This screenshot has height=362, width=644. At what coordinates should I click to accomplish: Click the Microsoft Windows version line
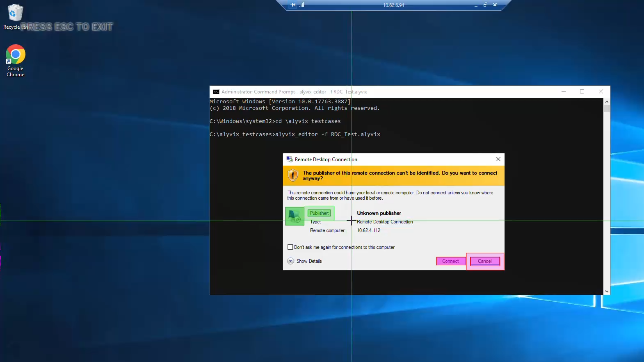point(280,102)
